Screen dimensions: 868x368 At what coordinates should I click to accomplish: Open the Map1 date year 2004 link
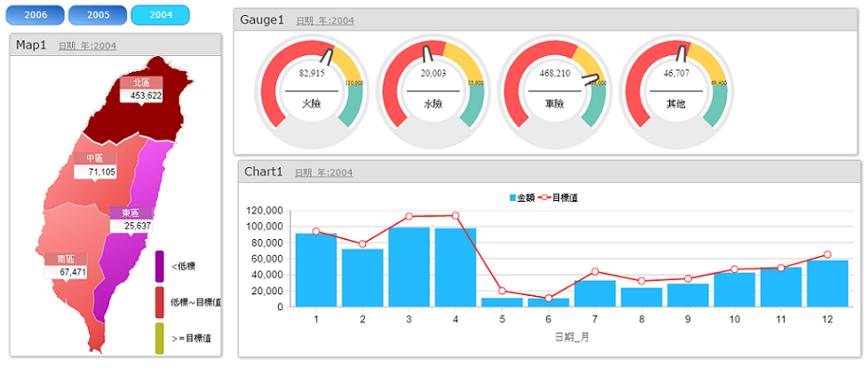(88, 46)
